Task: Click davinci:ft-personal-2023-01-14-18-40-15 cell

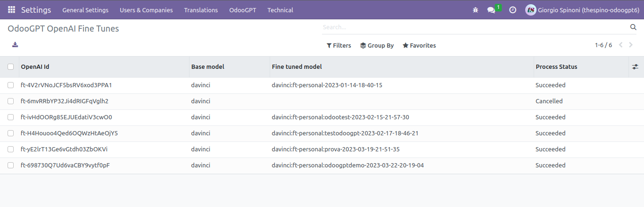Action: point(327,85)
